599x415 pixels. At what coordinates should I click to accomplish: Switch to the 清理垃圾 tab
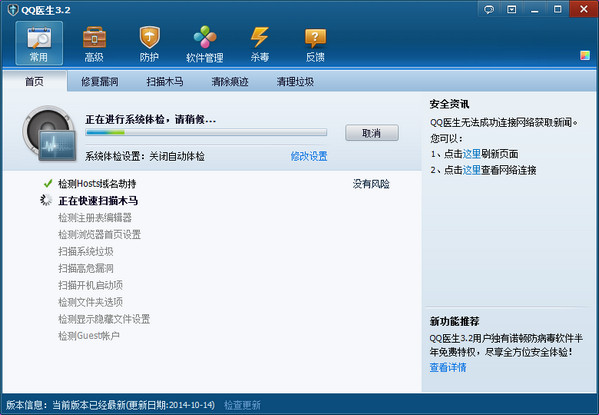pyautogui.click(x=295, y=81)
